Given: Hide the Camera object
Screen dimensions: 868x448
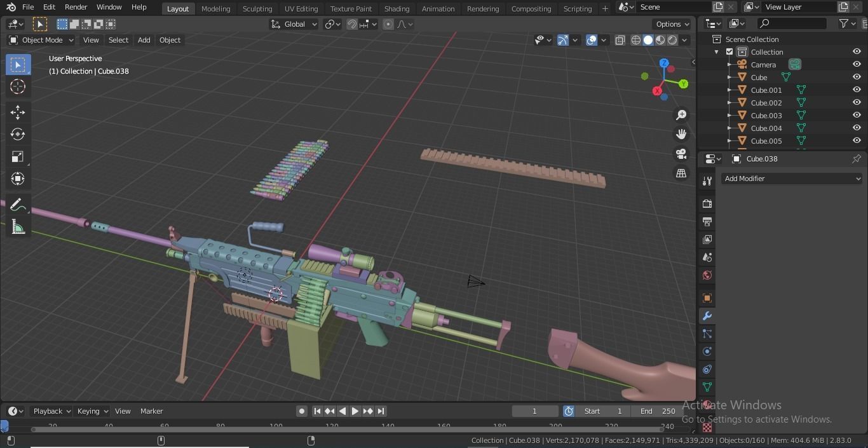Looking at the screenshot, I should pos(857,65).
